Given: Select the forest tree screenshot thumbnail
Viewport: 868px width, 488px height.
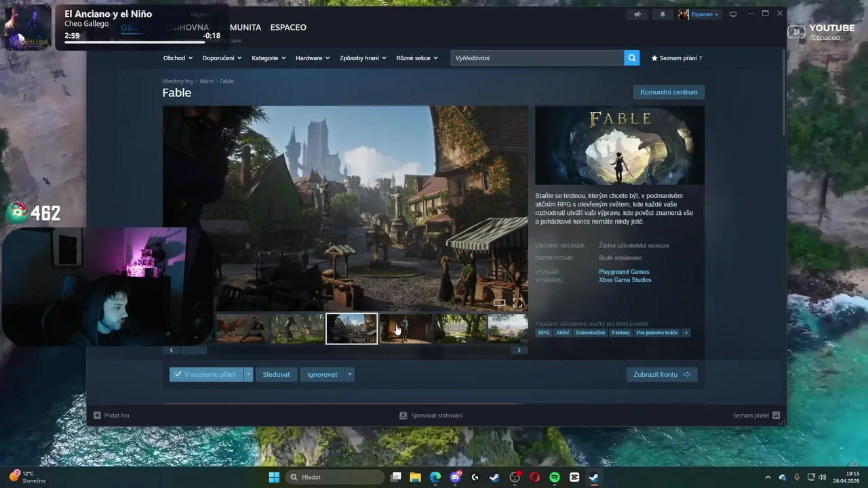Looking at the screenshot, I should pos(460,328).
